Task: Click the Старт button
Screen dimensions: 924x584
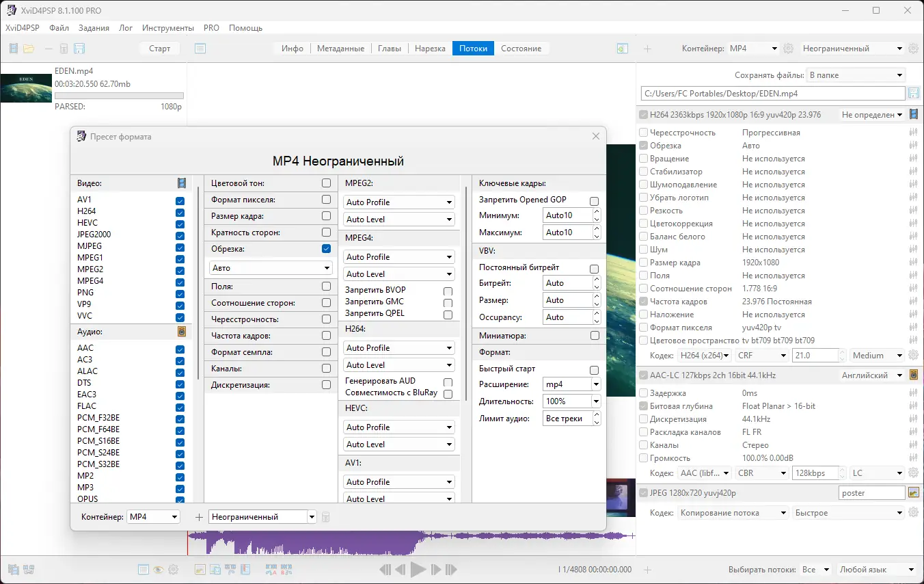Action: pyautogui.click(x=159, y=49)
